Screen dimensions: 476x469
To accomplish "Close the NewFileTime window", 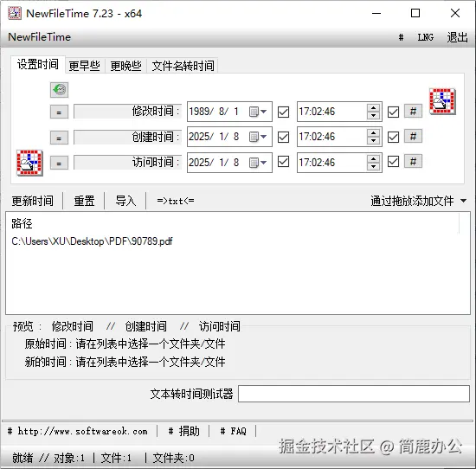I will click(x=455, y=13).
